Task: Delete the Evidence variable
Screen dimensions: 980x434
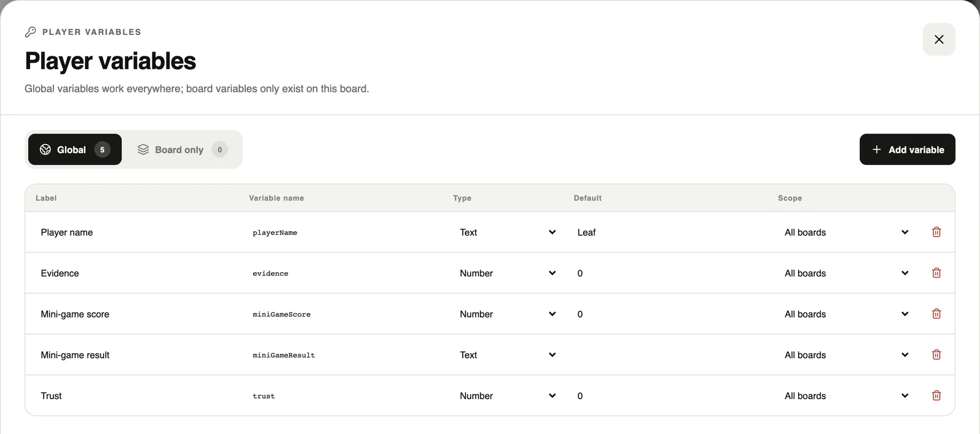Action: tap(936, 273)
